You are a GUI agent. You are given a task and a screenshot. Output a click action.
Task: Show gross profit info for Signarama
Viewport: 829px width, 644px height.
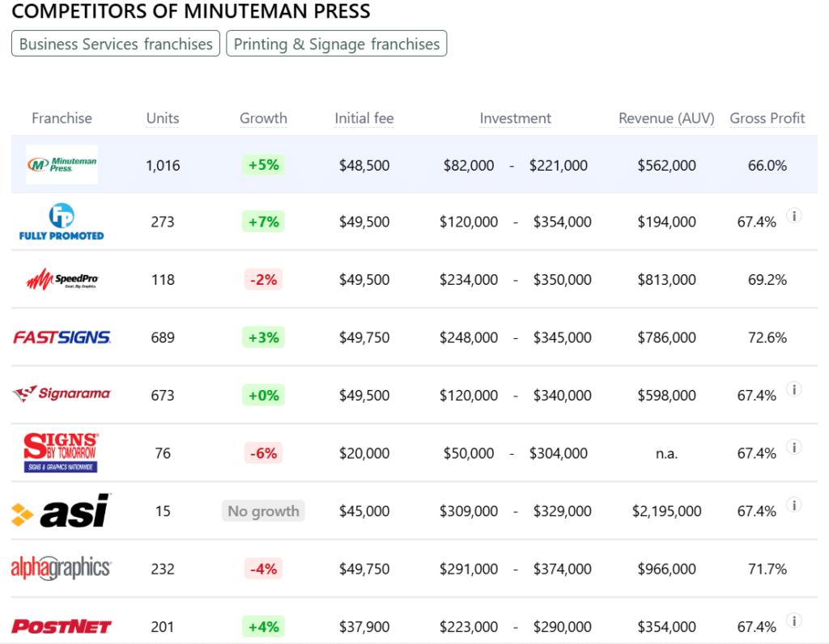point(793,389)
